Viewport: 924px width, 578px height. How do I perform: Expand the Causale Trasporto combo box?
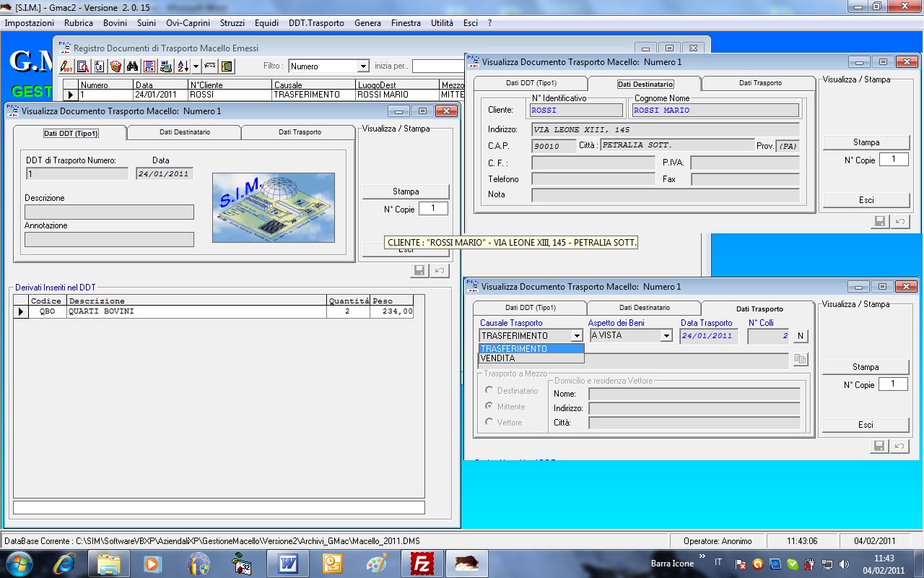tap(576, 336)
